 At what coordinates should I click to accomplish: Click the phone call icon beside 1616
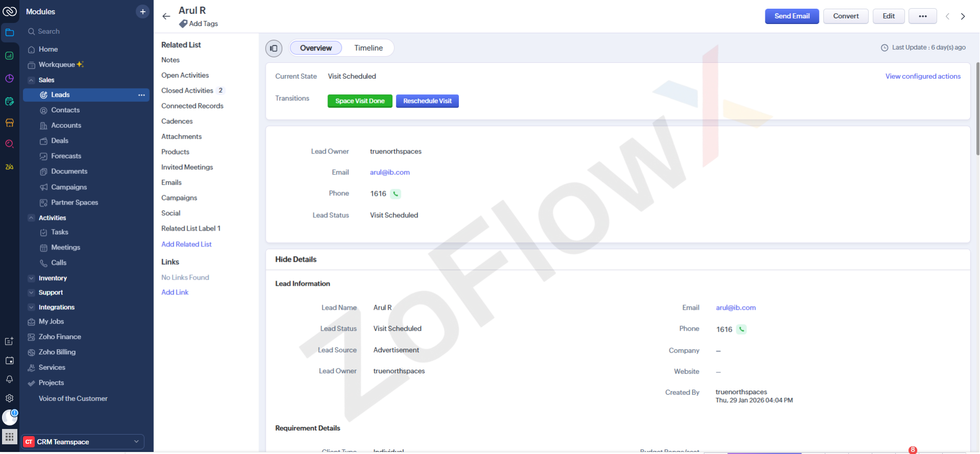[395, 194]
